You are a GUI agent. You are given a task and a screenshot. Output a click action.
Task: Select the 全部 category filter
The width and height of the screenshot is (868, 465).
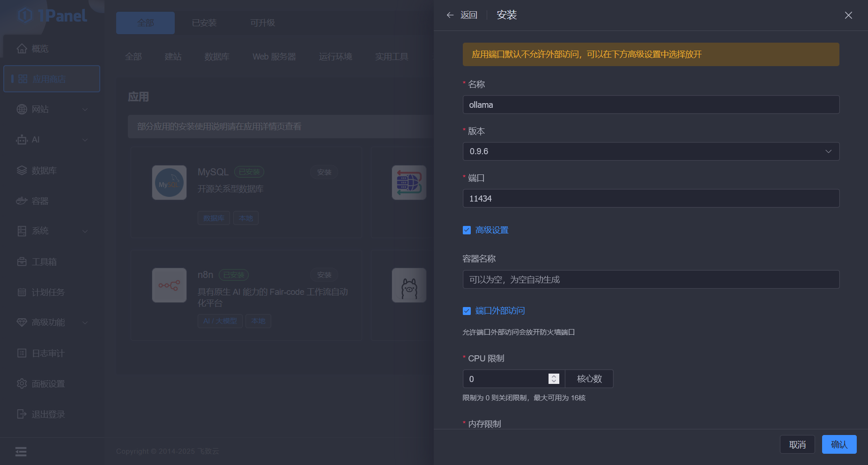[x=133, y=57]
